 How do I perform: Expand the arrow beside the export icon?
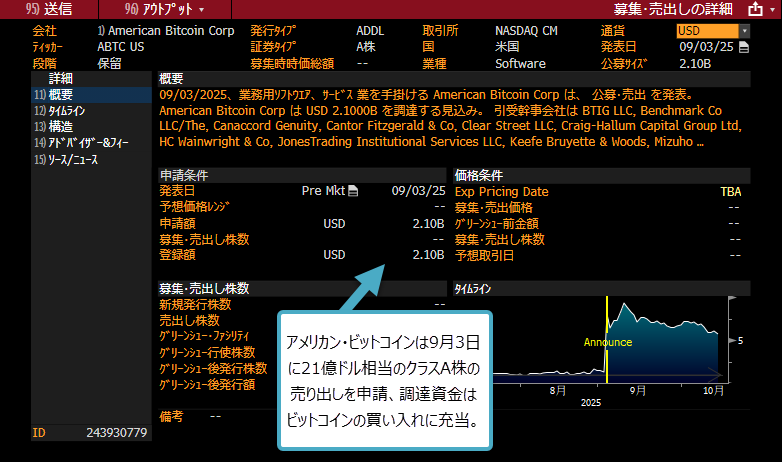[771, 9]
